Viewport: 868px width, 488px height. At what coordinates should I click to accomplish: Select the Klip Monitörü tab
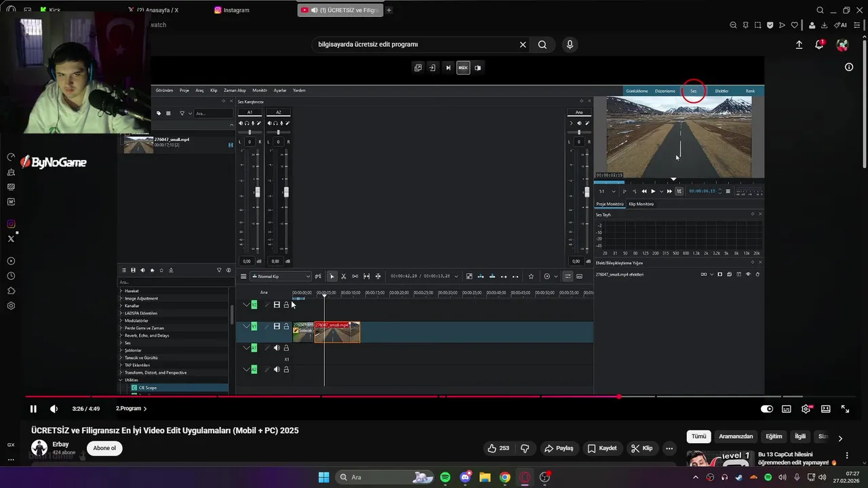click(641, 204)
